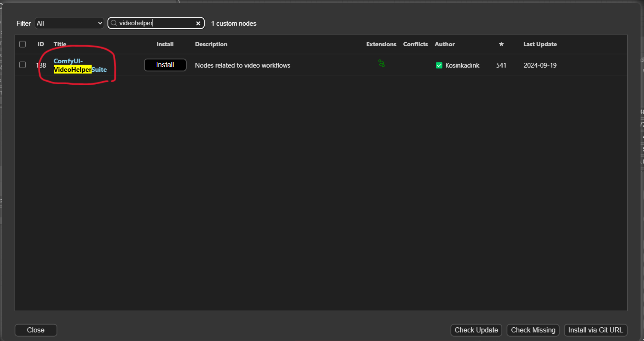Screen dimensions: 644x341
Task: Sort by the Install column header
Action: [165, 44]
